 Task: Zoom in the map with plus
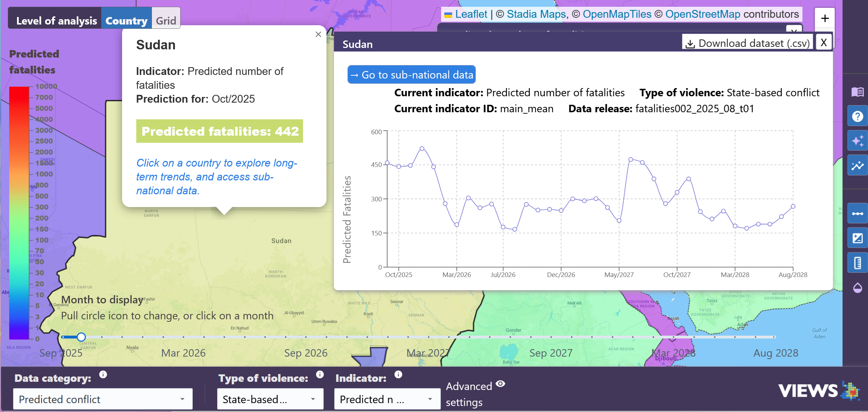[825, 18]
